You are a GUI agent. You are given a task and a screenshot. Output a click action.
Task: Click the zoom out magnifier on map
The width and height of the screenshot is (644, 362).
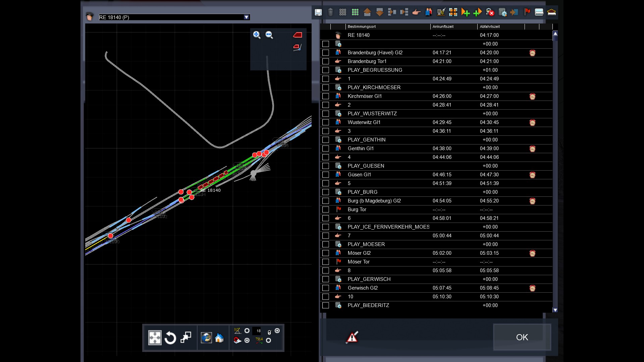click(269, 35)
